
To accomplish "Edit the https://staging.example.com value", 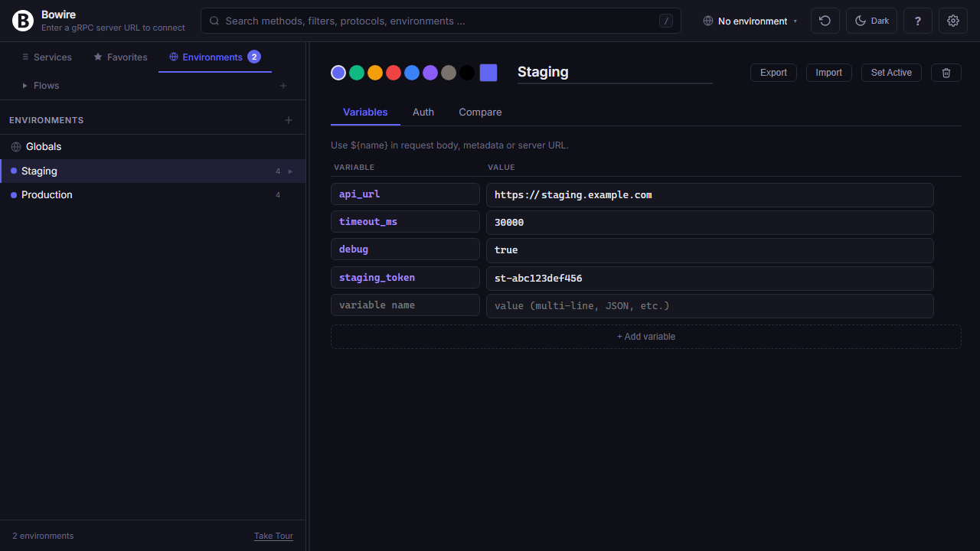I will pos(710,195).
